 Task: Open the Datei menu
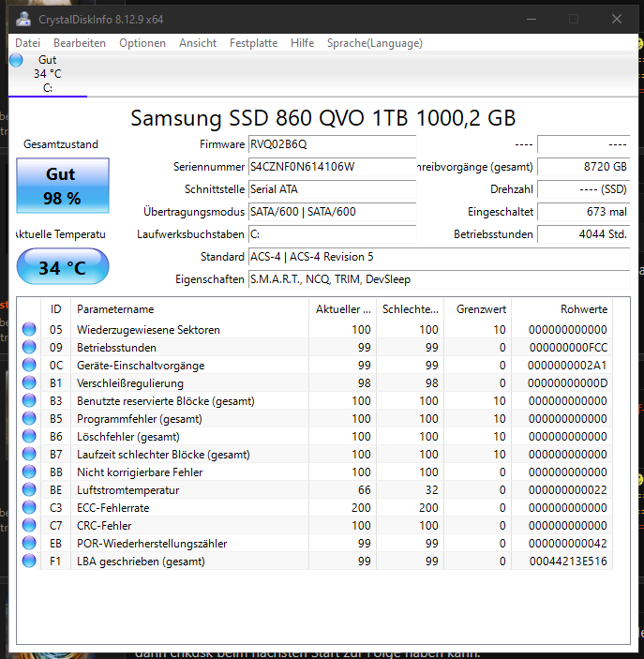click(28, 43)
